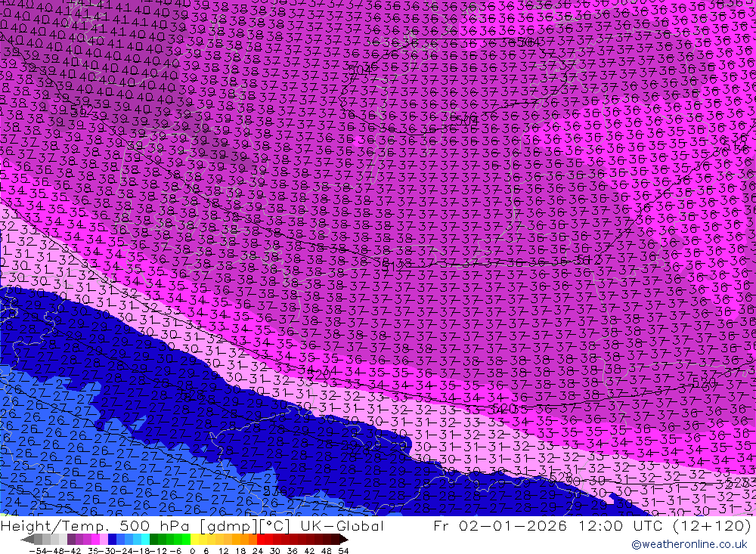
Task: Open the weatheronline.co.uk copyright link
Action: pyautogui.click(x=689, y=544)
